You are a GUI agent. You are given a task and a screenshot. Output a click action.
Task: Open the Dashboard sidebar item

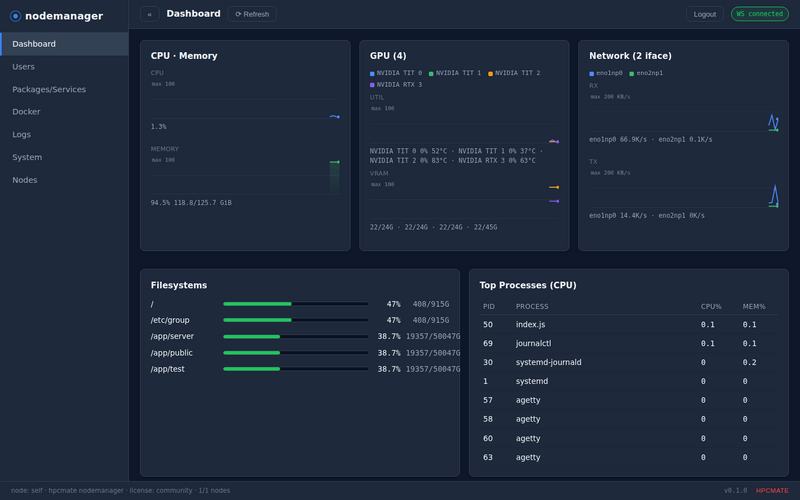point(64,44)
